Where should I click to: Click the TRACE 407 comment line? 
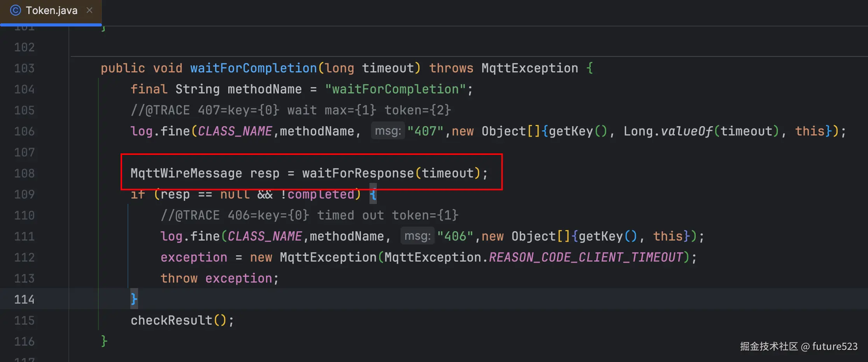point(290,111)
